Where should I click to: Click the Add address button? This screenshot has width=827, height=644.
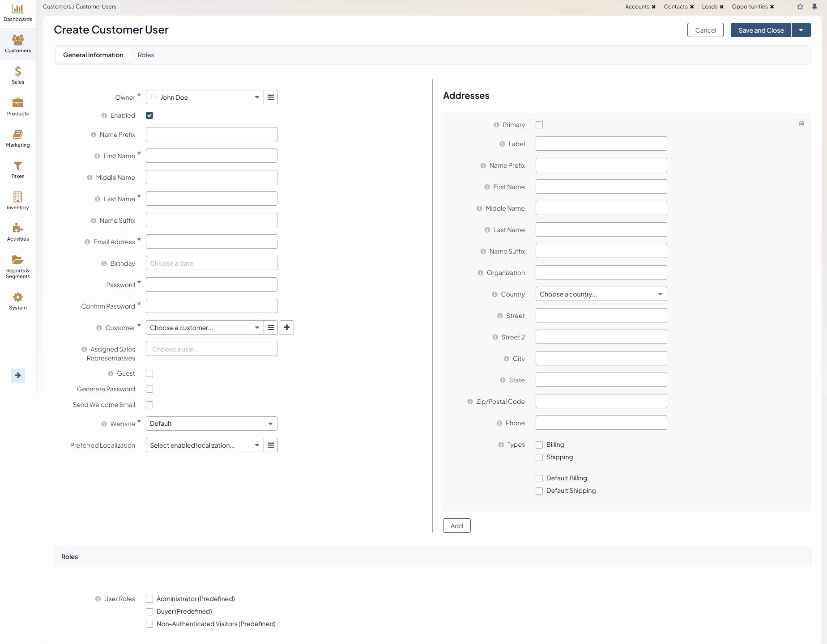tap(456, 525)
